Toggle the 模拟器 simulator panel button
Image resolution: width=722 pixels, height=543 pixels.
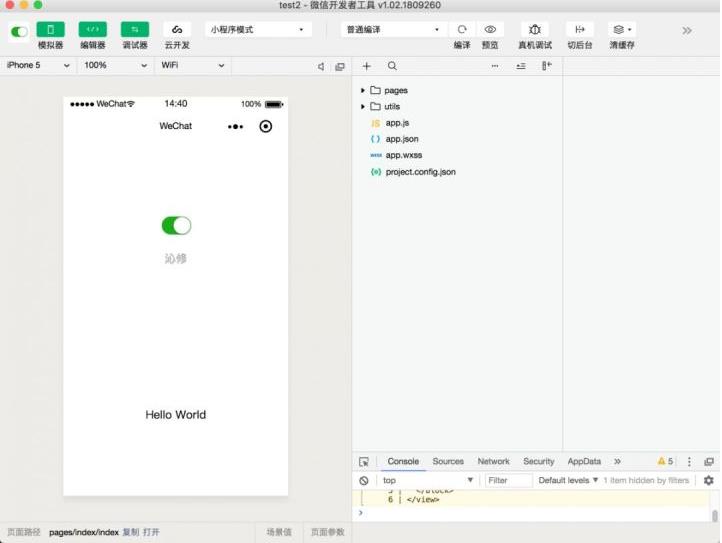pyautogui.click(x=50, y=30)
